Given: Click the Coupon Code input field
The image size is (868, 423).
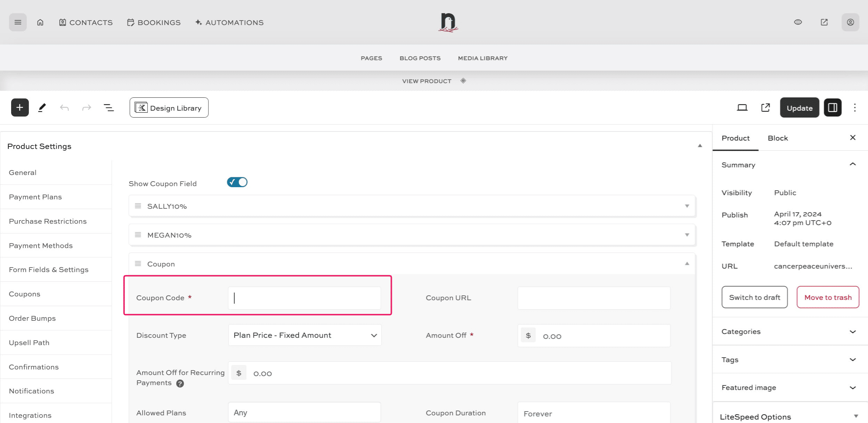Looking at the screenshot, I should (x=305, y=298).
